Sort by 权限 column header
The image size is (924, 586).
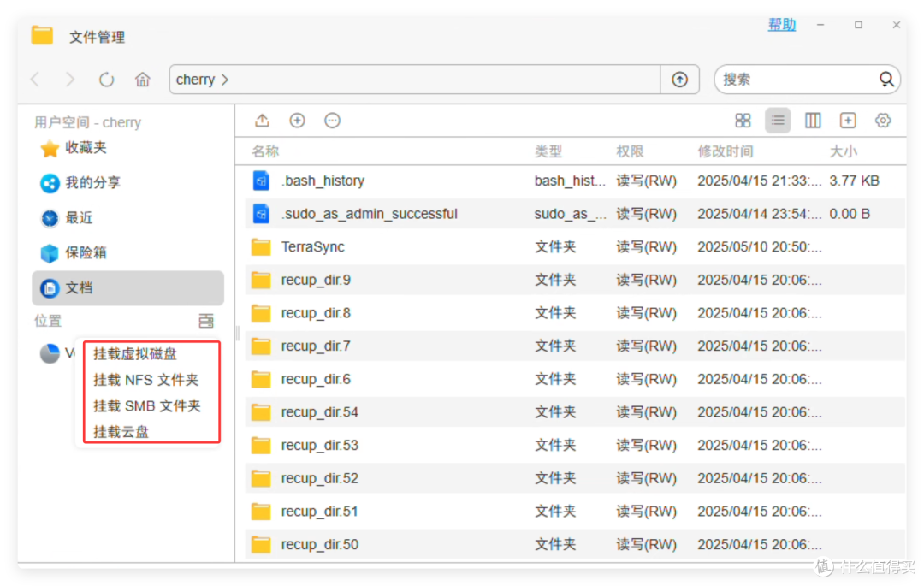tap(630, 152)
